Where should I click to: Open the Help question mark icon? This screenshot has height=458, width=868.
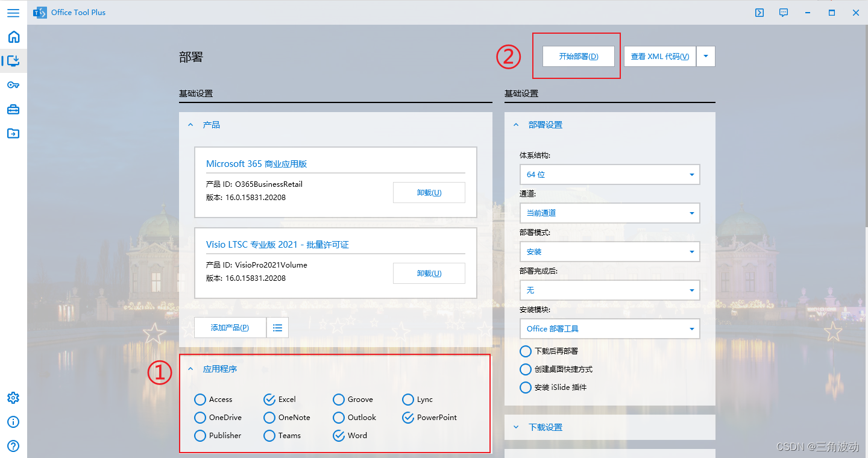point(13,446)
